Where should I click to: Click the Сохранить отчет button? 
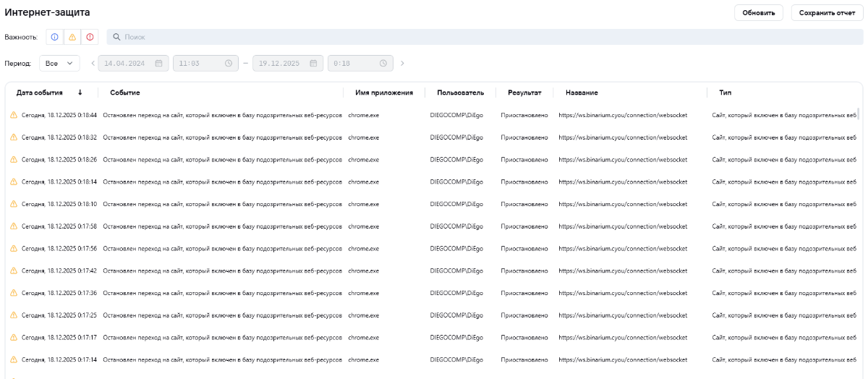point(826,13)
